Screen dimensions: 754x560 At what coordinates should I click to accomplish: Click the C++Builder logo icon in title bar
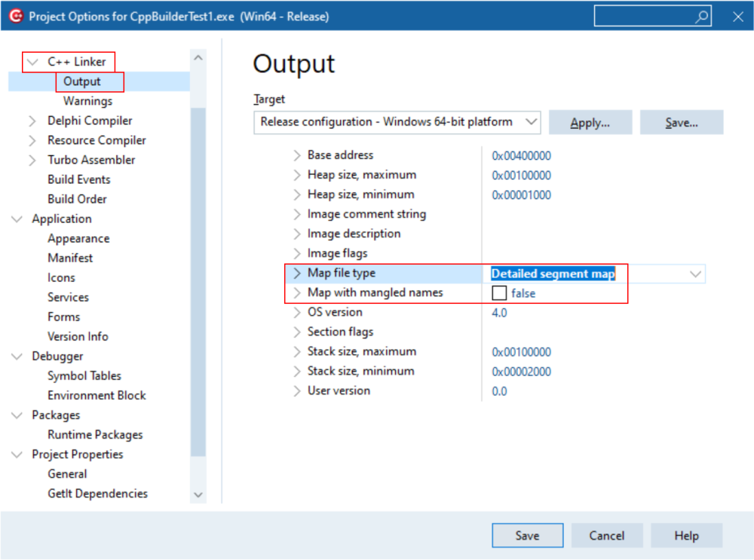pyautogui.click(x=16, y=16)
